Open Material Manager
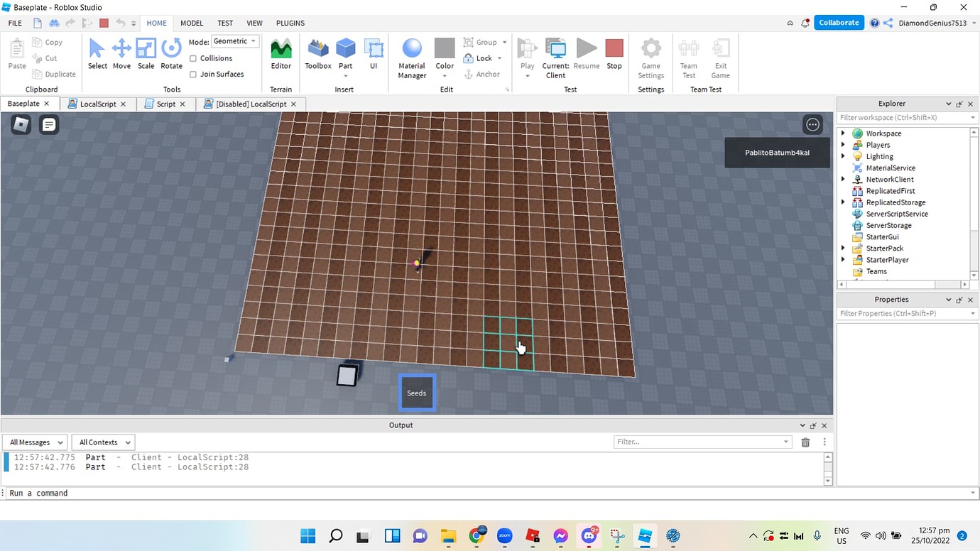This screenshot has width=980, height=551. [x=412, y=58]
